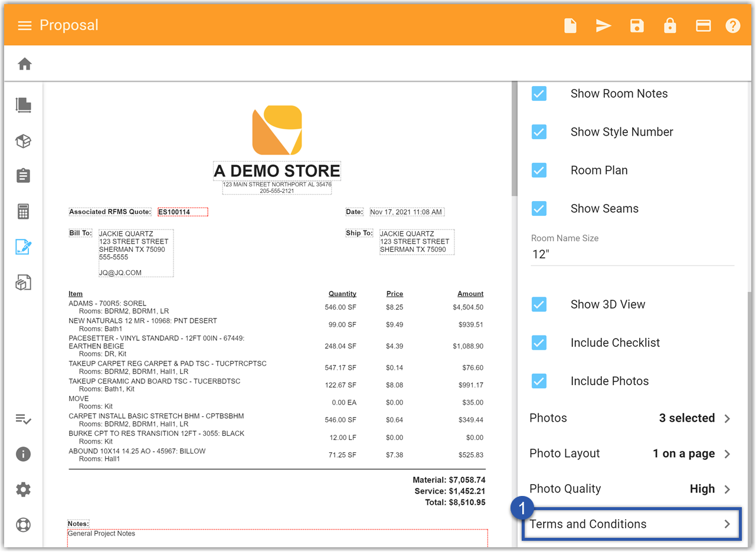Open the products box sidebar icon
This screenshot has height=552, width=756.
pyautogui.click(x=23, y=141)
